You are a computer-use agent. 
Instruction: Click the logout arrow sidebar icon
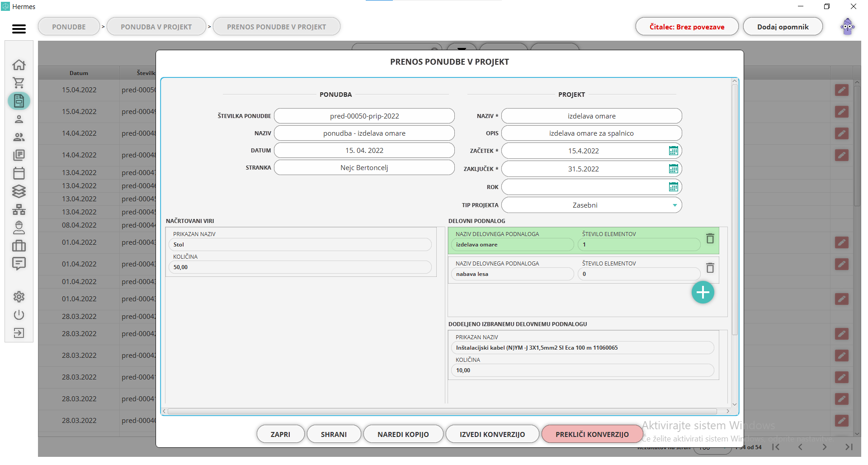tap(19, 333)
